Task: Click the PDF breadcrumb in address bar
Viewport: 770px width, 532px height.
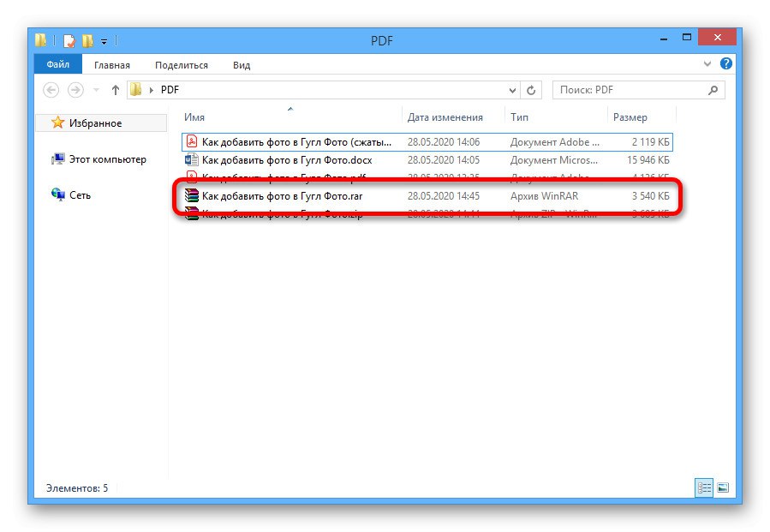Action: coord(170,90)
